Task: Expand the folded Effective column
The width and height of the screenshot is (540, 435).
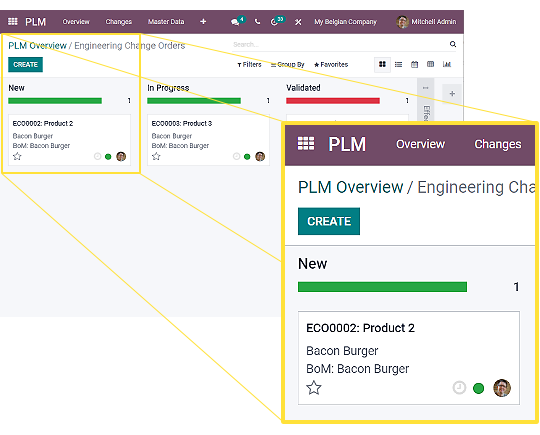Action: [426, 100]
